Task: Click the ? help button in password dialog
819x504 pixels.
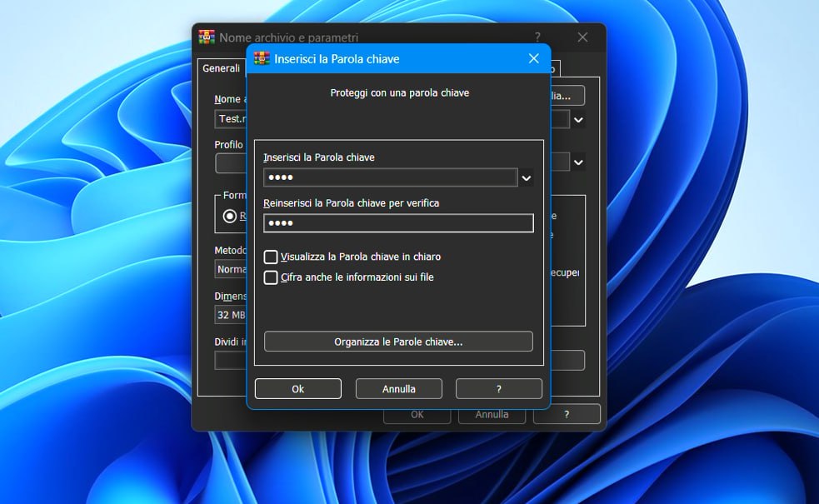Action: pyautogui.click(x=498, y=389)
